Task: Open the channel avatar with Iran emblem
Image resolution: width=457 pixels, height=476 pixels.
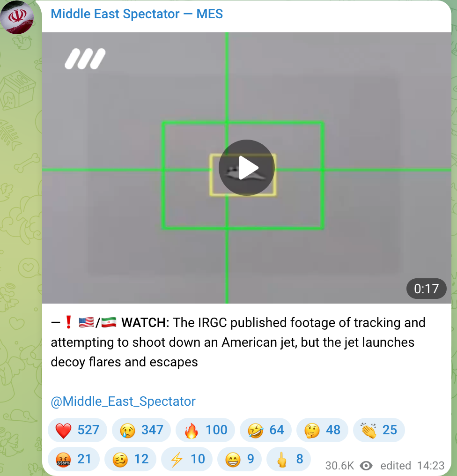Action: pos(17,17)
